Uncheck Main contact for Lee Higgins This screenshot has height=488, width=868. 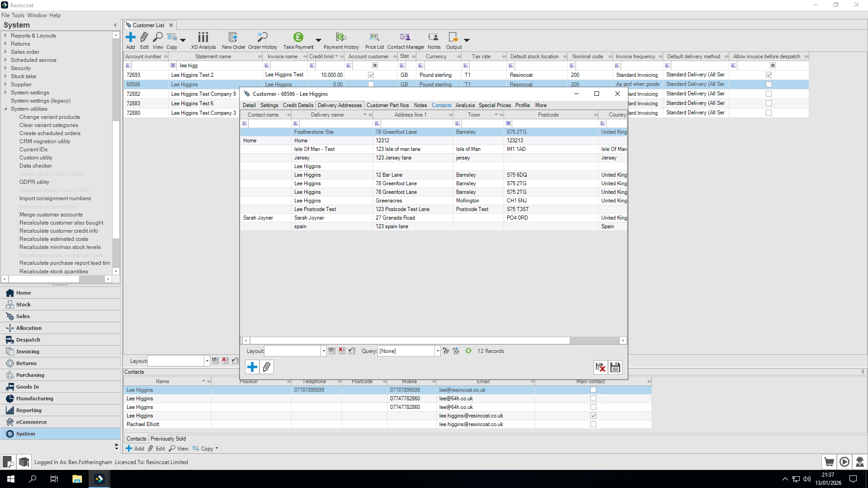point(593,415)
